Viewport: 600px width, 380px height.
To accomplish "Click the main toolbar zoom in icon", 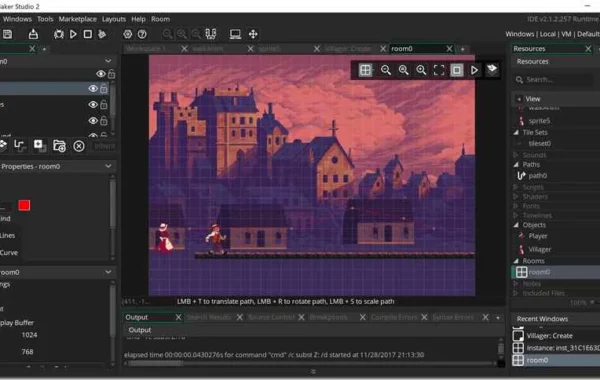I will [196, 34].
